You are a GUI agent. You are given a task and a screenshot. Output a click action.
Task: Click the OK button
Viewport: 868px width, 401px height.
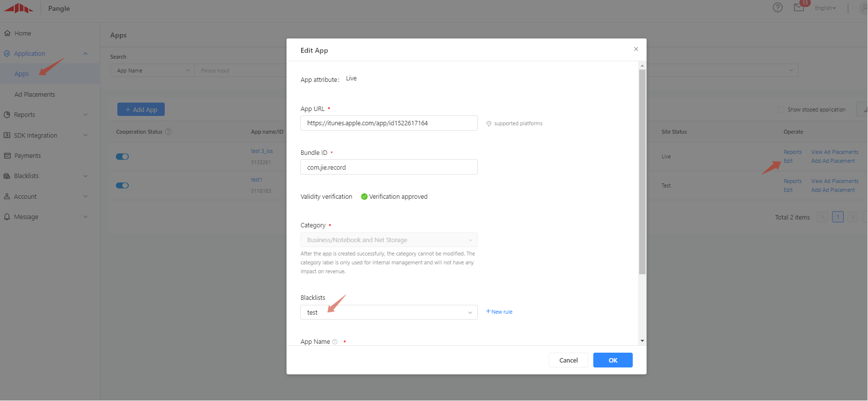coord(613,360)
